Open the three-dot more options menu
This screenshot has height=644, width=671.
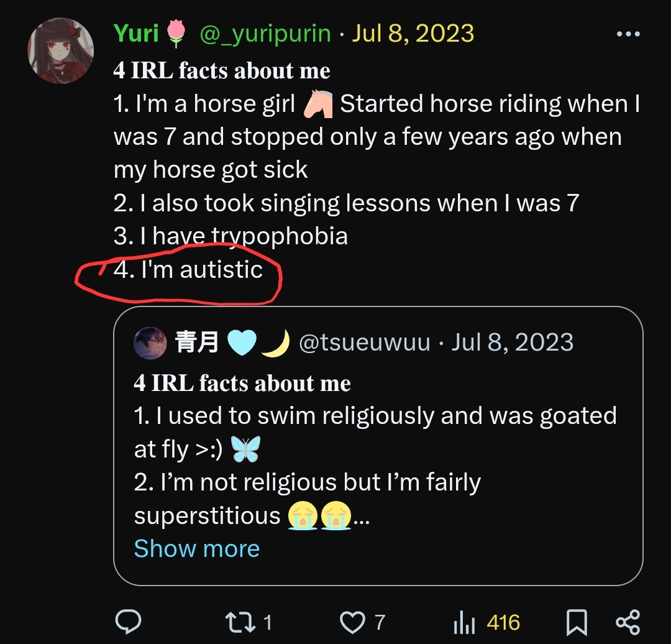[x=628, y=34]
